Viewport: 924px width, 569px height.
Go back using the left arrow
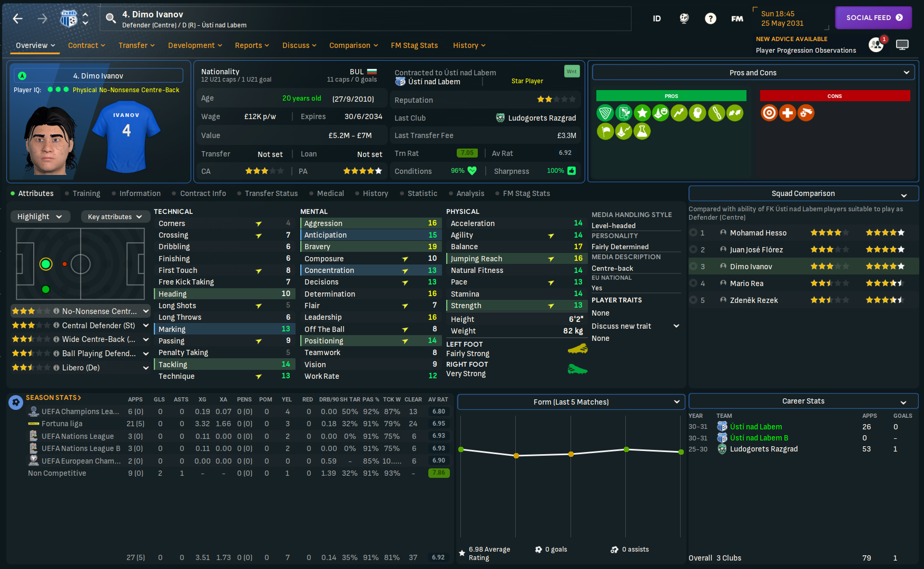click(18, 18)
